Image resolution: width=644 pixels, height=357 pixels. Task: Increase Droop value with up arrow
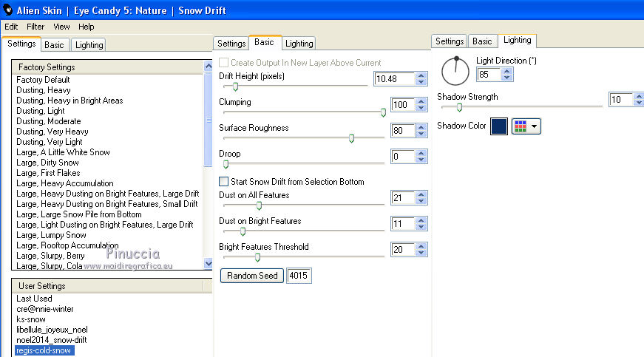(421, 153)
